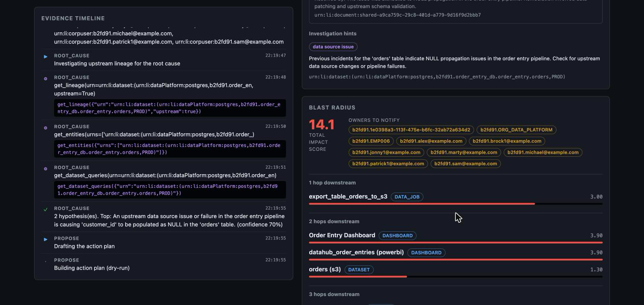This screenshot has width=644, height=305.
Task: Click the DASHBOARD badge on Order Entry Dashboard
Action: (397, 236)
